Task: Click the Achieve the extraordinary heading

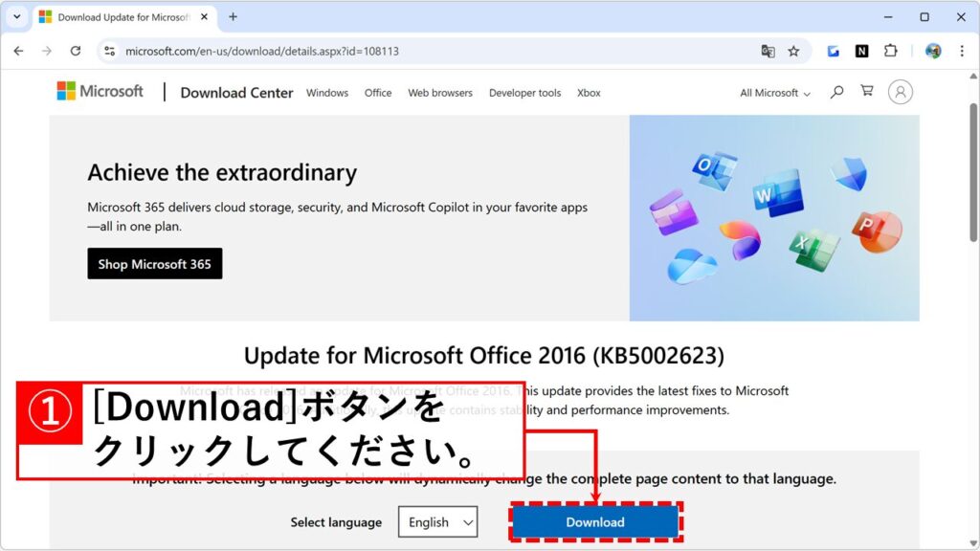Action: (222, 172)
